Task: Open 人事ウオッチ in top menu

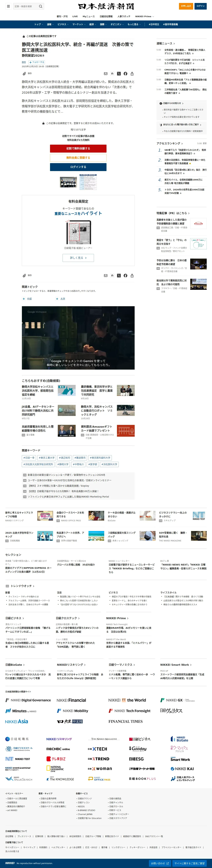Action: [124, 16]
